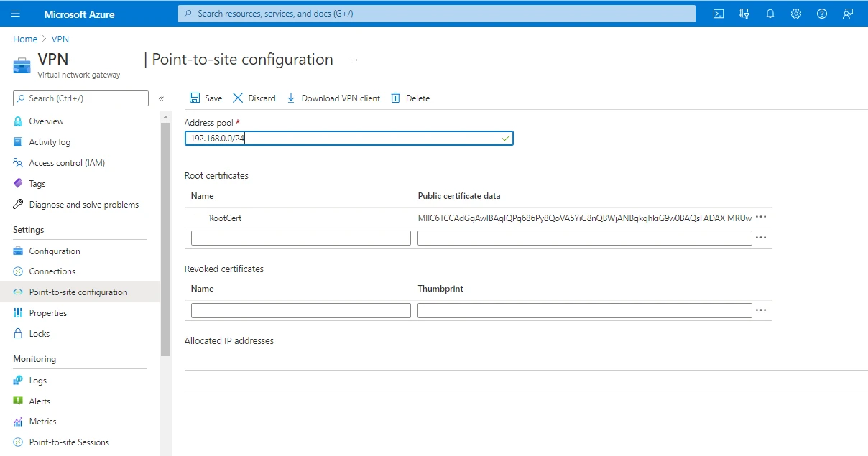This screenshot has width=868, height=456.
Task: Open the revoked certificate thumbprint ellipsis menu
Action: [x=761, y=310]
